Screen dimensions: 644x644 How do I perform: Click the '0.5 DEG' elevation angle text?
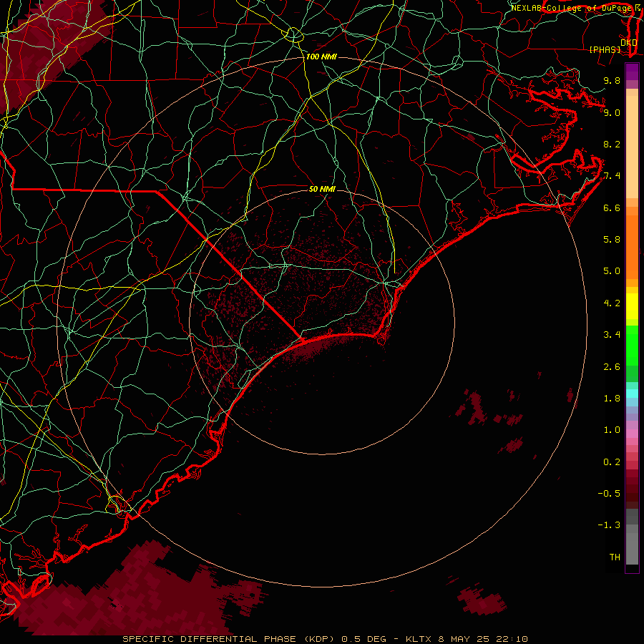point(363,639)
